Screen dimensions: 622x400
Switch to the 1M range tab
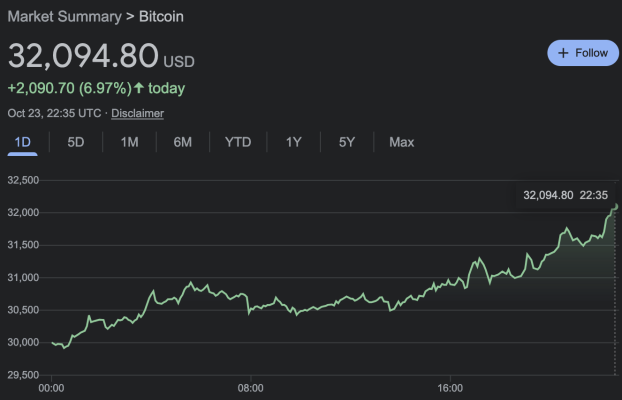coord(130,142)
